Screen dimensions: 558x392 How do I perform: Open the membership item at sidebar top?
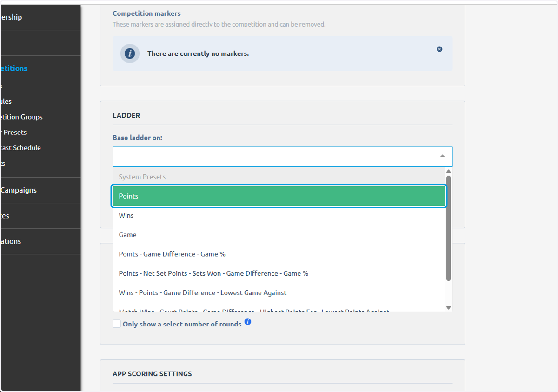pyautogui.click(x=11, y=17)
